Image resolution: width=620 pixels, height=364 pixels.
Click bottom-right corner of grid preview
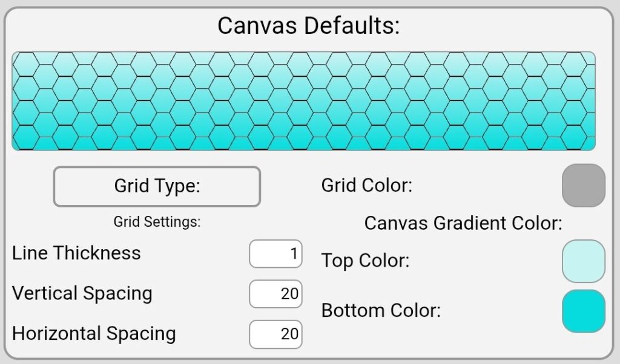tap(589, 145)
